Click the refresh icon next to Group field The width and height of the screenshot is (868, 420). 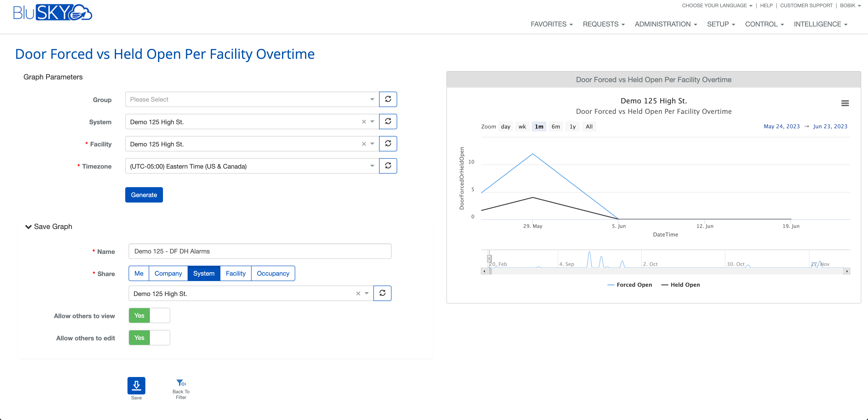pos(388,99)
